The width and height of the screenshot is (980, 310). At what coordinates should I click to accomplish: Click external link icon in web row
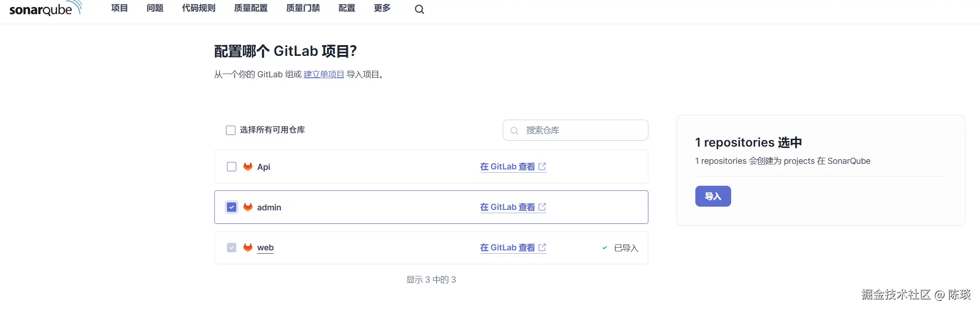coord(542,248)
